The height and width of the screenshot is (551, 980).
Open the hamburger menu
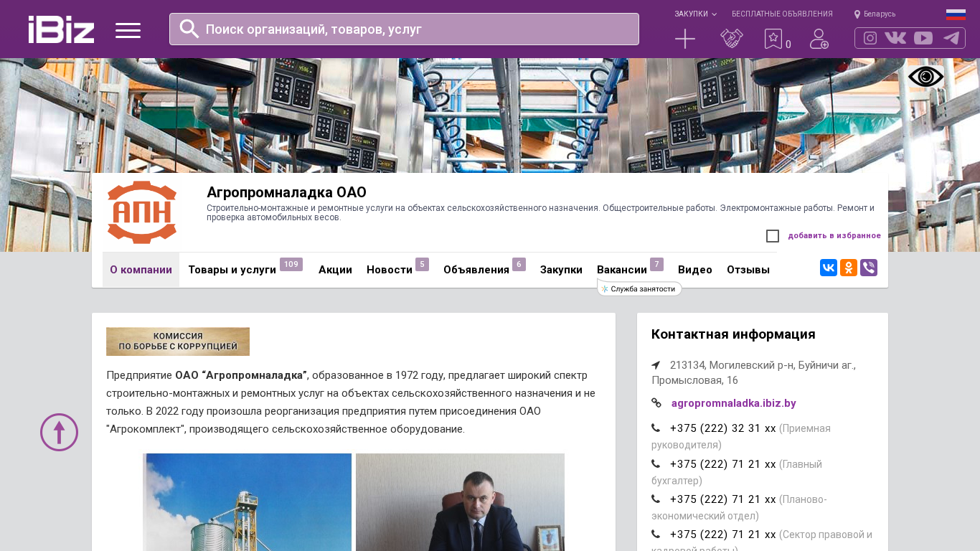click(128, 30)
